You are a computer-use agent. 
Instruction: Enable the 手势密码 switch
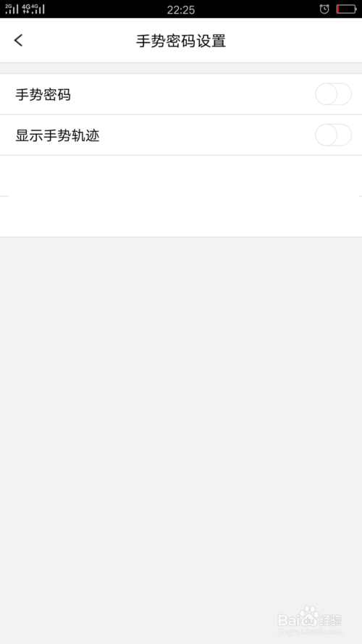(333, 94)
